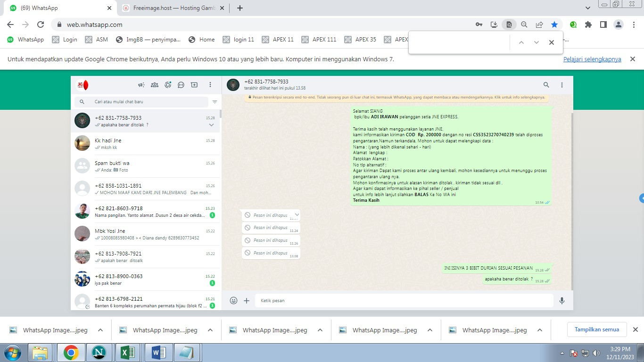Open the ASM bookmark
644x362 pixels.
point(97,40)
